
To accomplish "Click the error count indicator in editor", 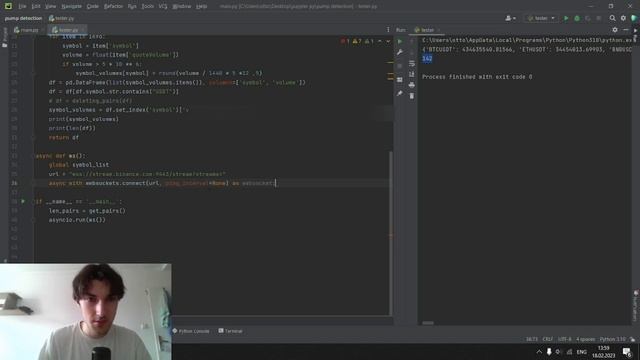I will (x=345, y=41).
